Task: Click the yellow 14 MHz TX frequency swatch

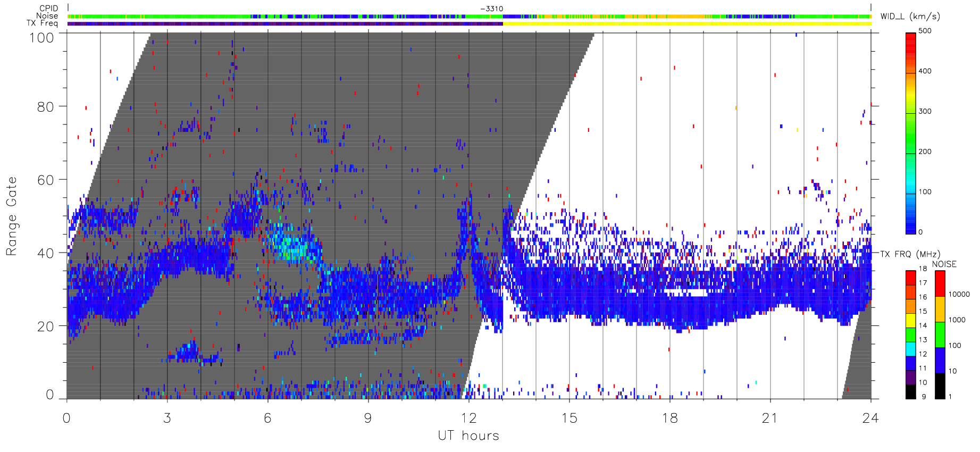Action: [911, 321]
